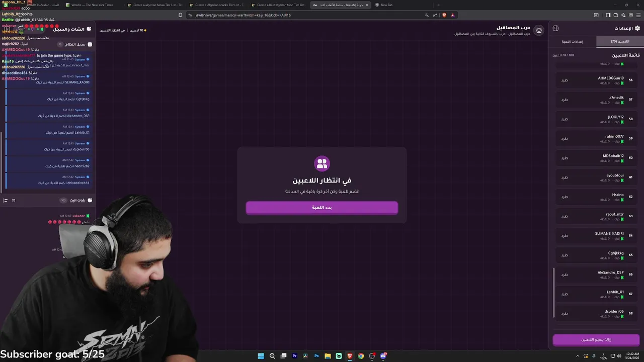This screenshot has height=362, width=644.
Task: Click the bookmark icon in address bar
Action: coord(181,15)
